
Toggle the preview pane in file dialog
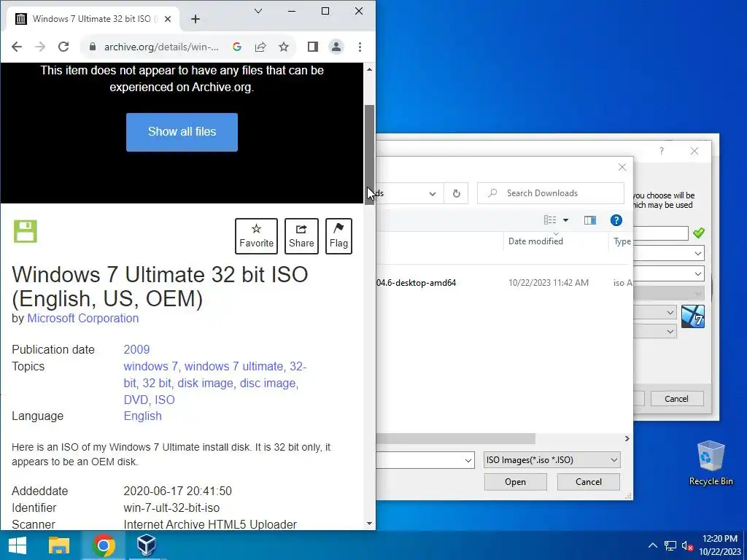[589, 220]
